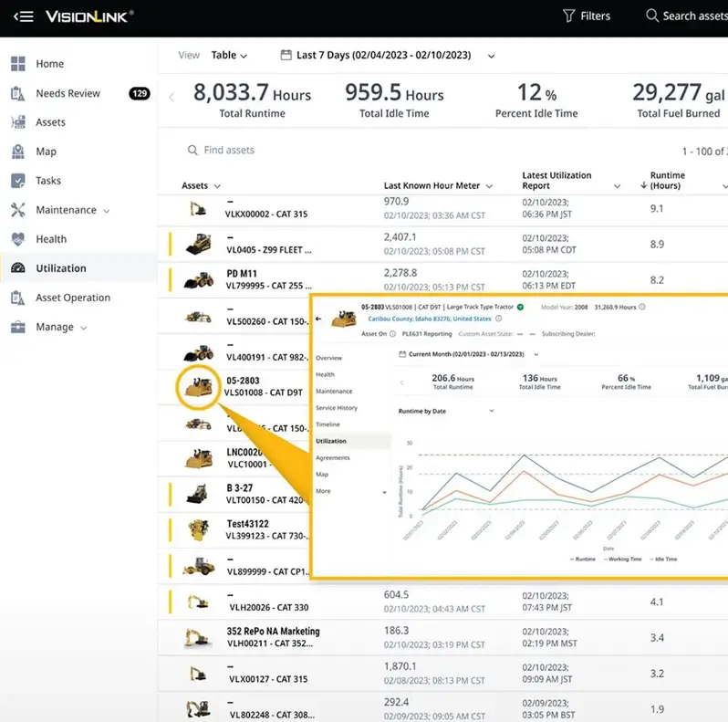Open the Runtime by Date chart dropdown
The width and height of the screenshot is (728, 722).
(x=445, y=411)
